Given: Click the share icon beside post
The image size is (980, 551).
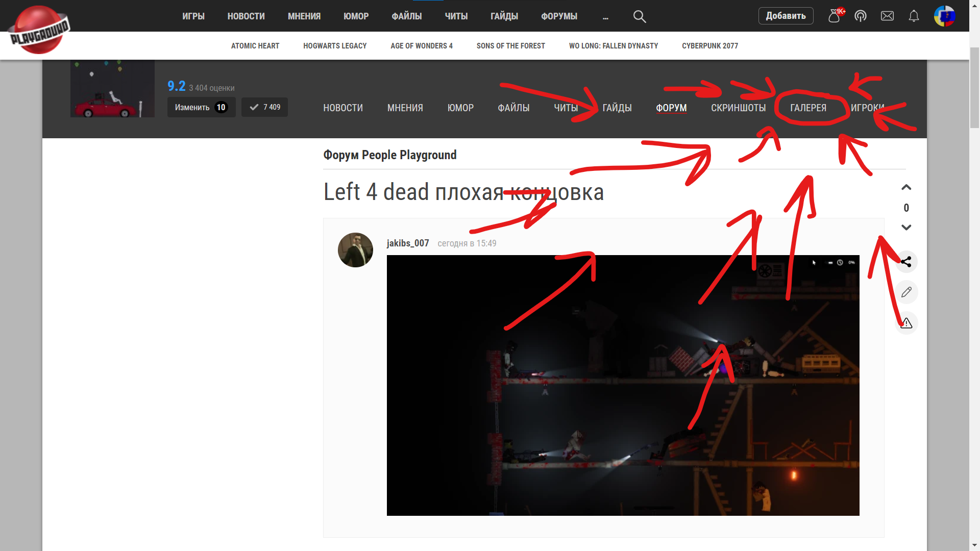Looking at the screenshot, I should 906,262.
